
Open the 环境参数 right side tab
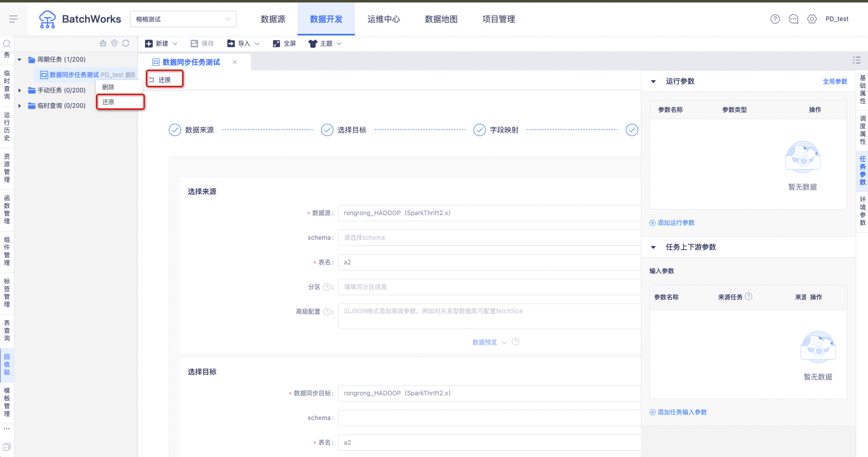click(862, 211)
